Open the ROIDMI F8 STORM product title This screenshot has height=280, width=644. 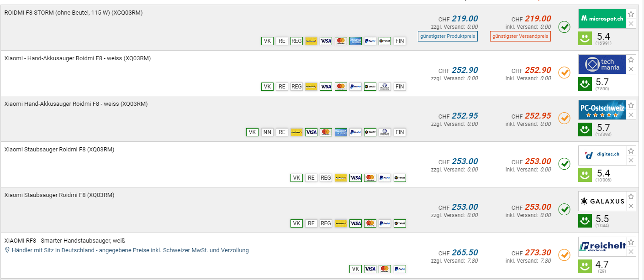(x=73, y=13)
